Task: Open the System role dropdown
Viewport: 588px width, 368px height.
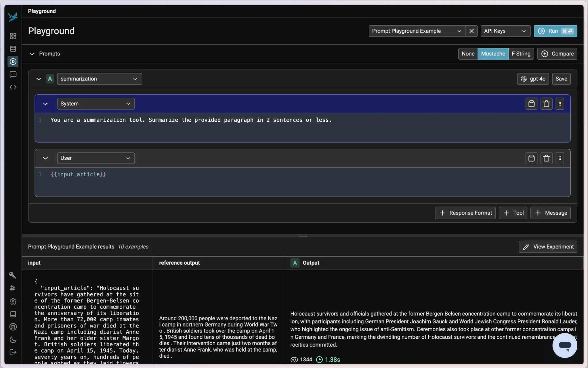Action: tap(96, 104)
